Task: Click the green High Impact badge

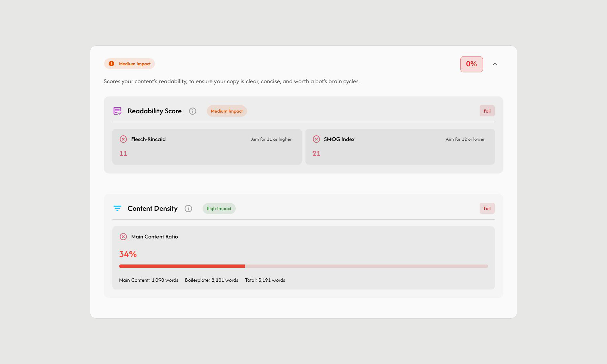Action: point(219,209)
